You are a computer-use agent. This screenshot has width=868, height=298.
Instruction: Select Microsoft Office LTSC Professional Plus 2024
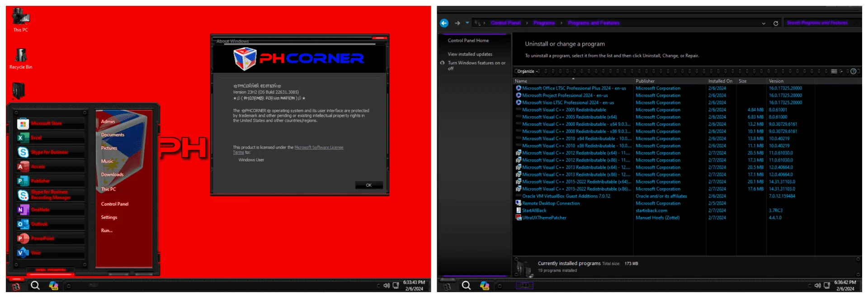pos(574,88)
